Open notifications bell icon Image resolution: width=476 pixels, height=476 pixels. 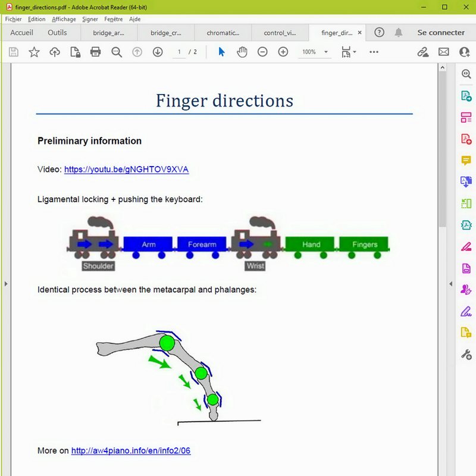pyautogui.click(x=399, y=33)
